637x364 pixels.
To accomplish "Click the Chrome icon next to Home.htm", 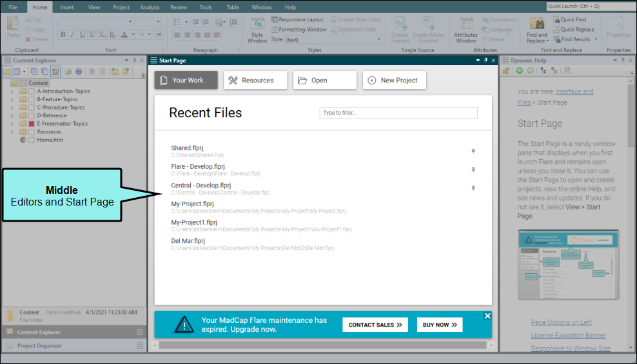I will pyautogui.click(x=23, y=140).
